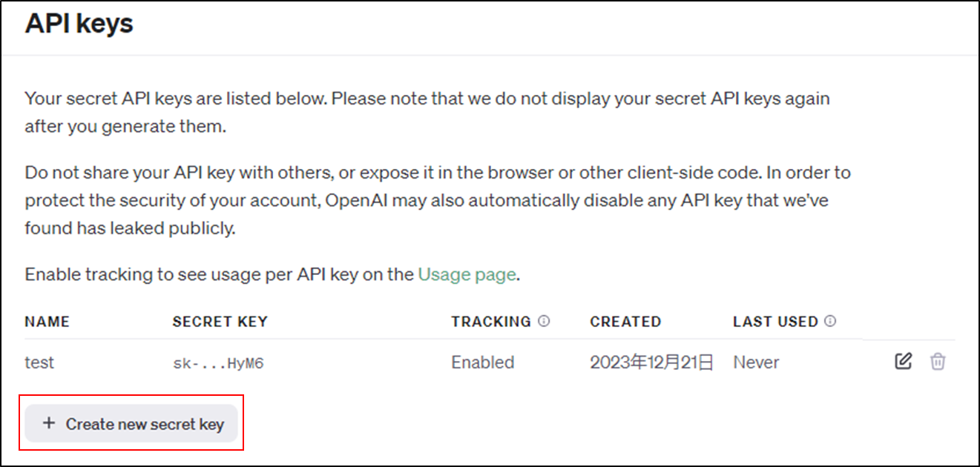The image size is (980, 467).
Task: Click the API keys page heading
Action: coord(79,23)
